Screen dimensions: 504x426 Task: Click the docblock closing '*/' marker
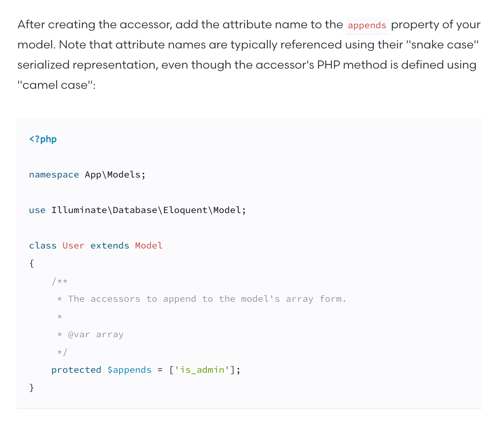62,352
